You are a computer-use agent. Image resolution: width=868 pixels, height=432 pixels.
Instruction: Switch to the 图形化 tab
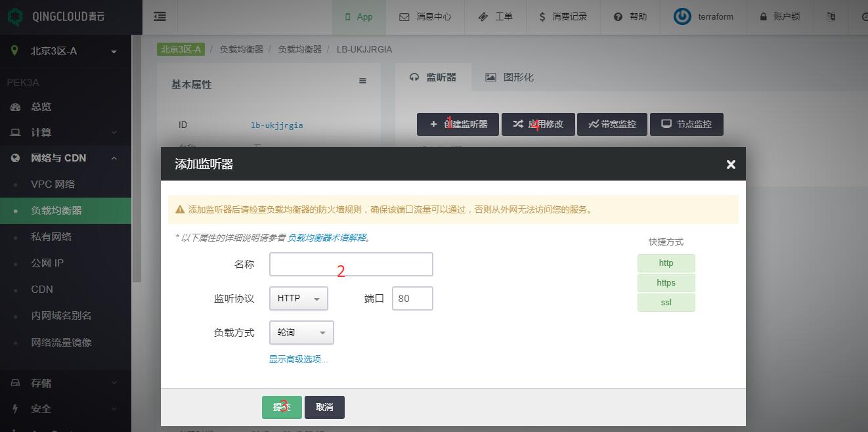510,77
